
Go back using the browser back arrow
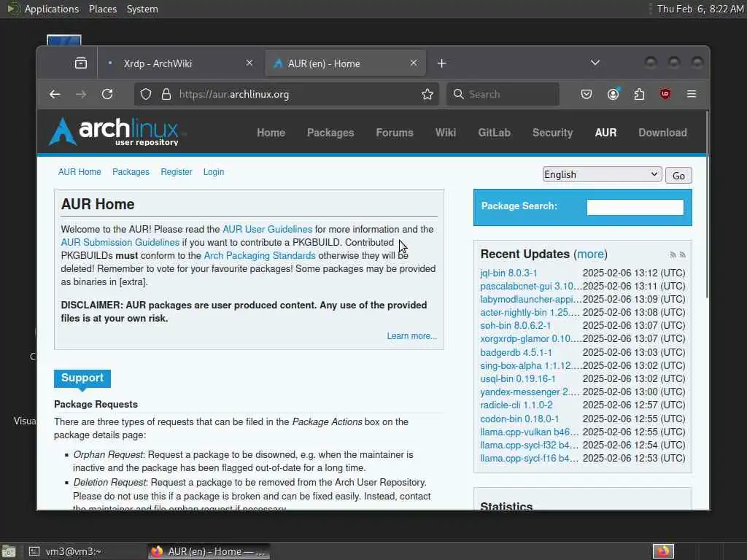click(55, 94)
